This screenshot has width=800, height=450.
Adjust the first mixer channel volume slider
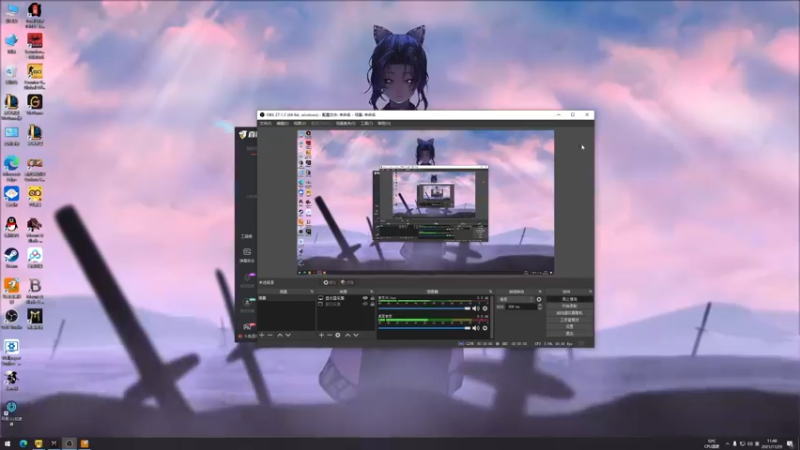point(424,308)
